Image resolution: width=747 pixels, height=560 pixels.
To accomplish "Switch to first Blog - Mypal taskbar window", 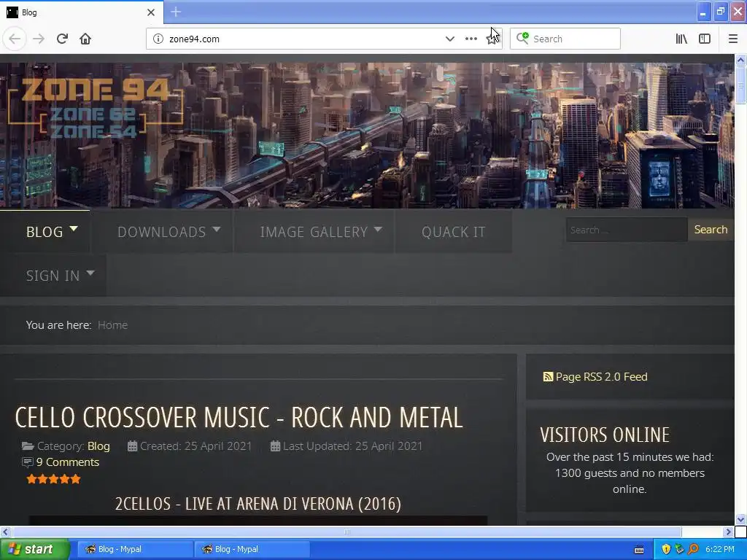I will [135, 549].
